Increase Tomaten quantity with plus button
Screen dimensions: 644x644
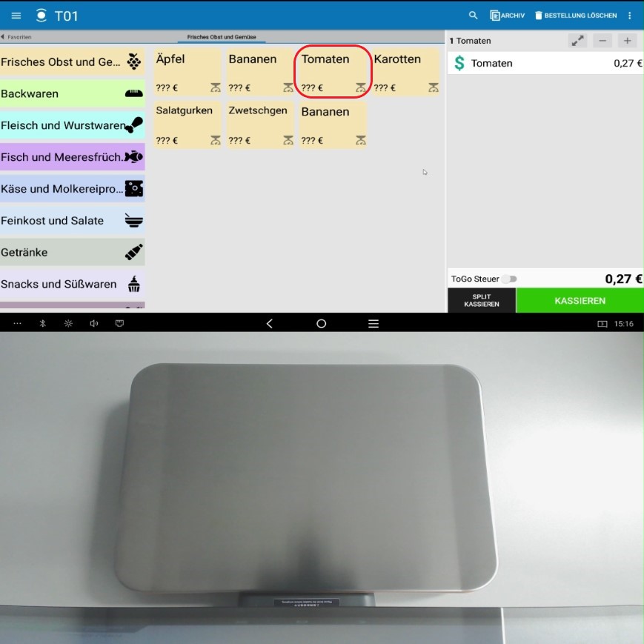[x=628, y=42]
